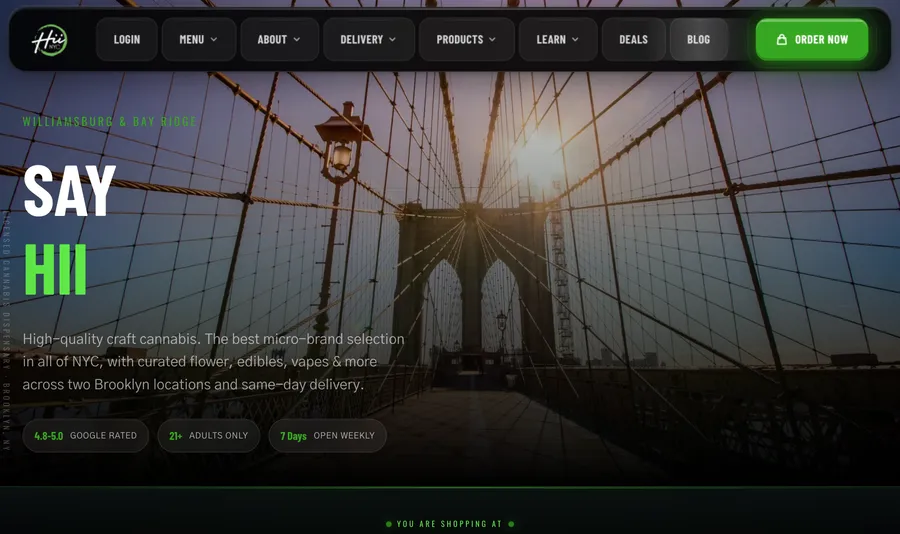Expand the Menu dropdown chevron
900x534 pixels.
(x=214, y=40)
